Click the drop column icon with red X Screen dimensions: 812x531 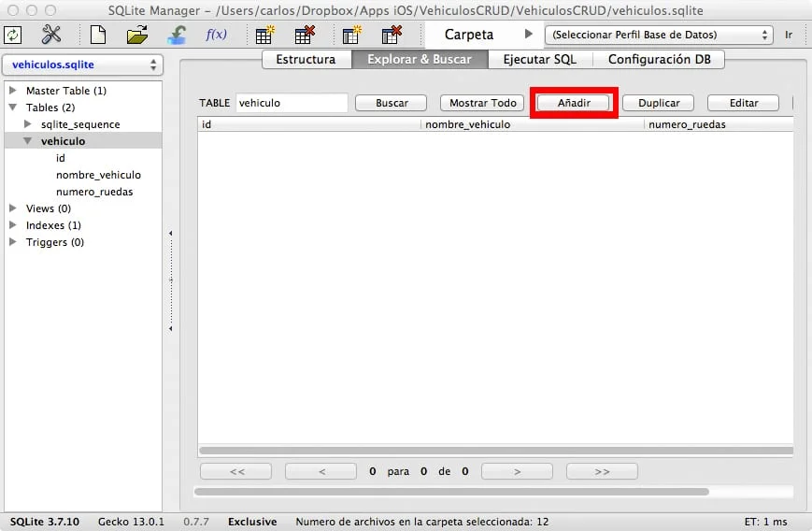(x=392, y=35)
